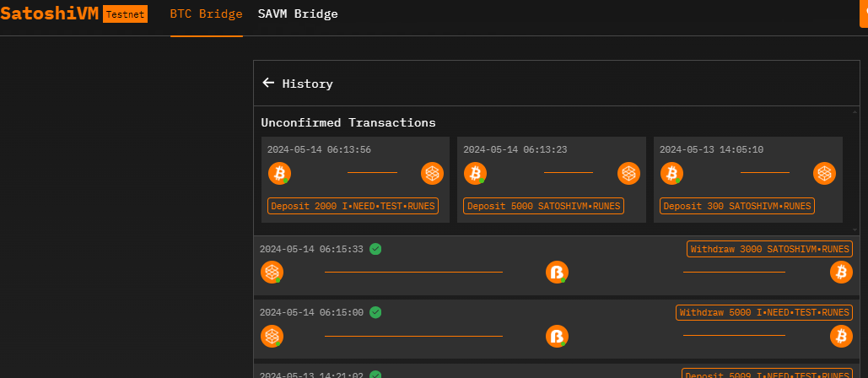This screenshot has height=378, width=868.
Task: Click the Unconfirmed Transactions heading
Action: coord(348,122)
